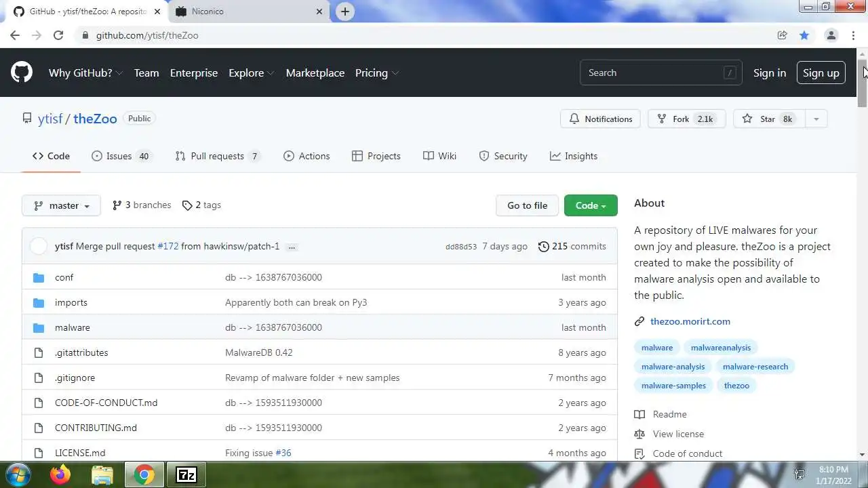
Task: Open the Why GitHub? dropdown
Action: [85, 73]
